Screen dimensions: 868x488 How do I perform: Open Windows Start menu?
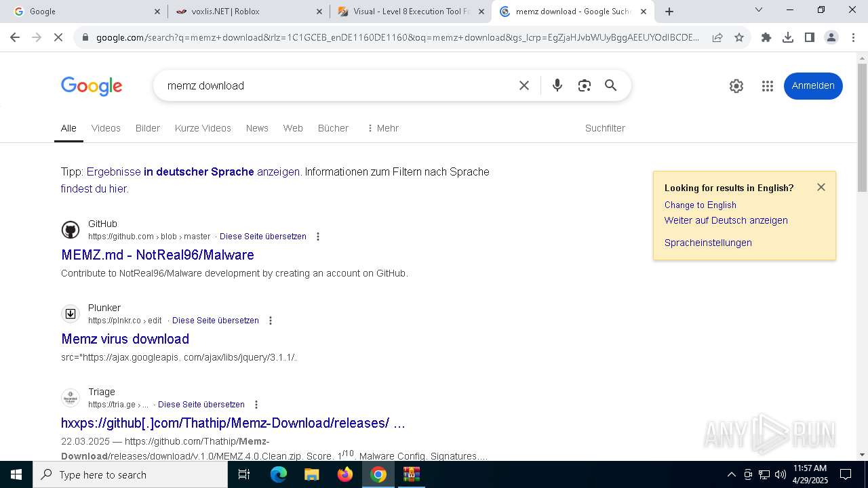16,474
